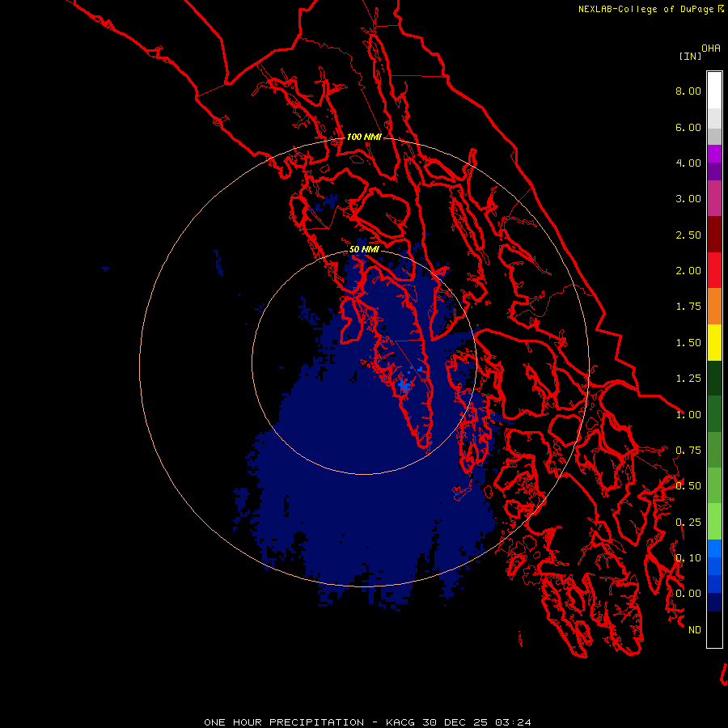Select the orange swatch in the color scale
The image size is (728, 728).
(714, 307)
